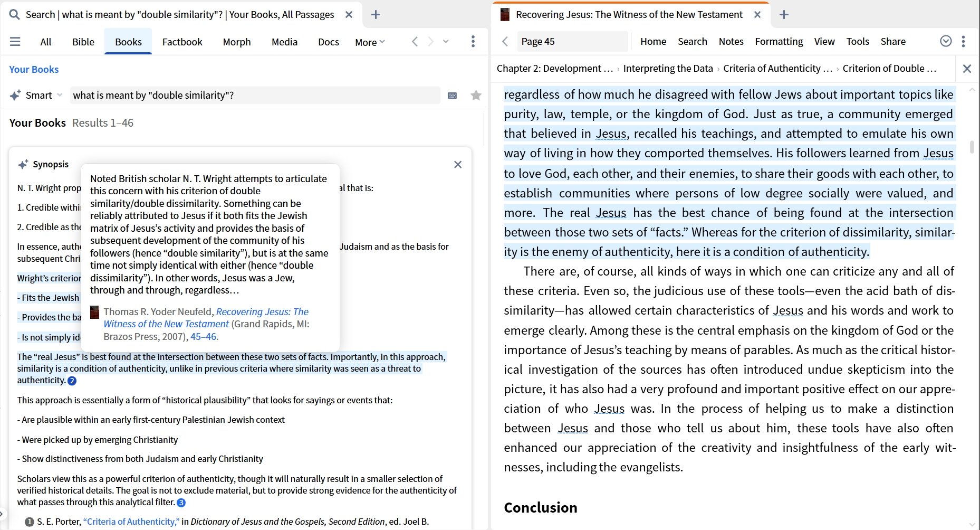The width and height of the screenshot is (980, 530).
Task: Expand search history dropdown chevron
Action: (446, 41)
